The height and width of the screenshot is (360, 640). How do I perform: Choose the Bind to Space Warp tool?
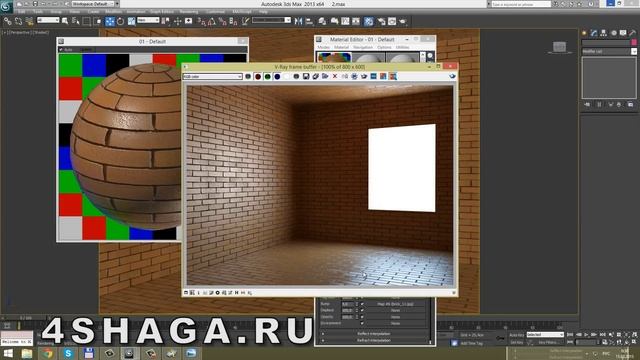29,21
